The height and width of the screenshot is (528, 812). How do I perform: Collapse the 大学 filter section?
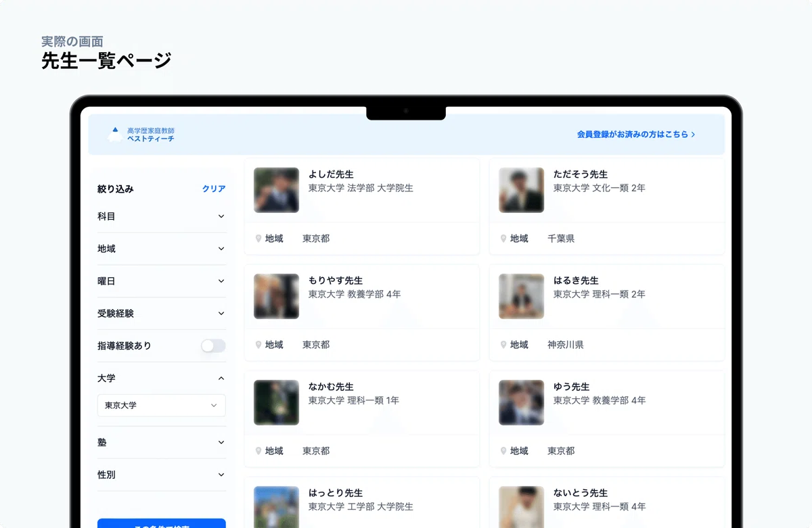click(x=221, y=379)
